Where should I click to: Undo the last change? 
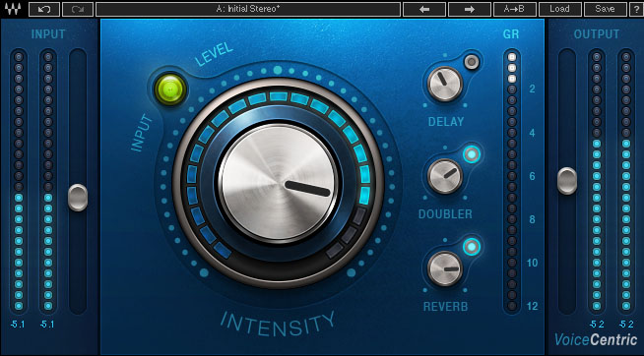[44, 9]
